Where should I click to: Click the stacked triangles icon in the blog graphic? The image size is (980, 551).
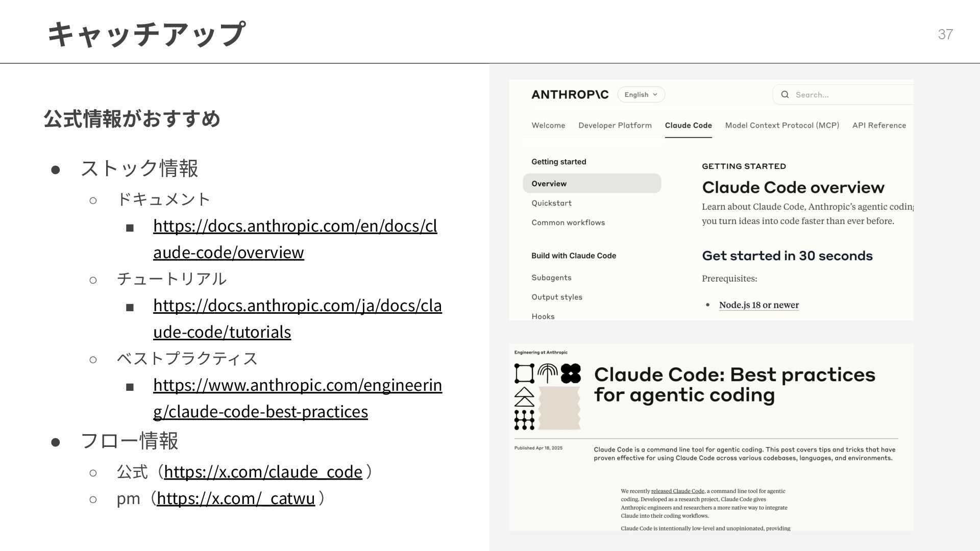coord(524,397)
